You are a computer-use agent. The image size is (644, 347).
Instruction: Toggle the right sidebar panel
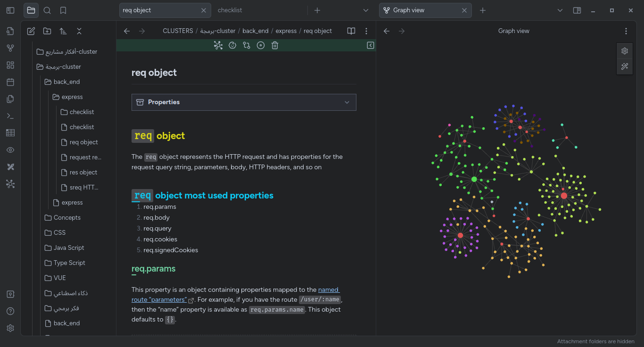point(577,10)
